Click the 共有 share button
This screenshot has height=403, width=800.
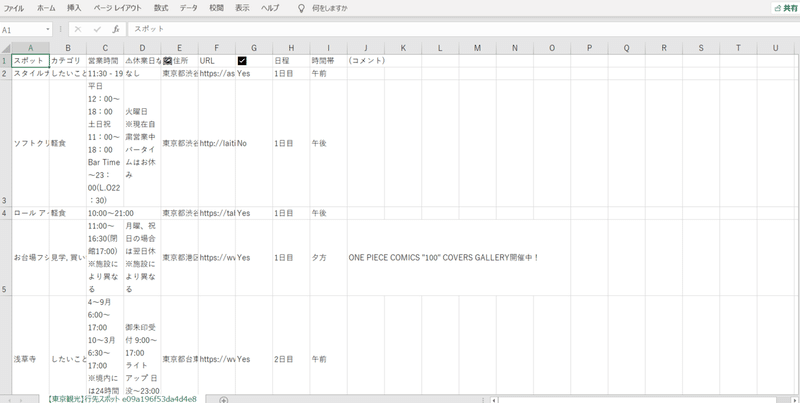tap(785, 8)
